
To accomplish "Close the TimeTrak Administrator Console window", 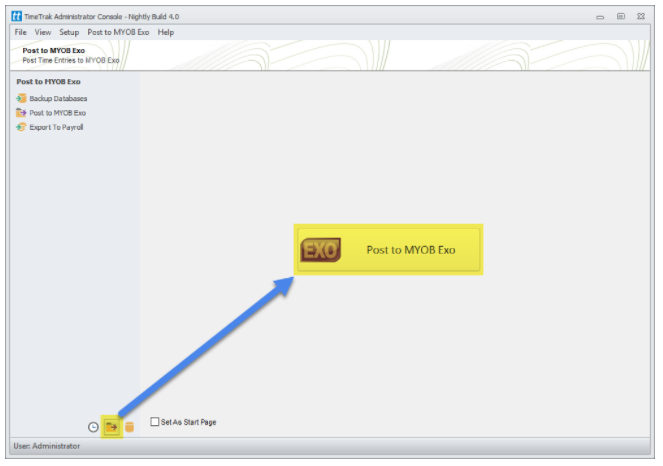I will coord(641,16).
